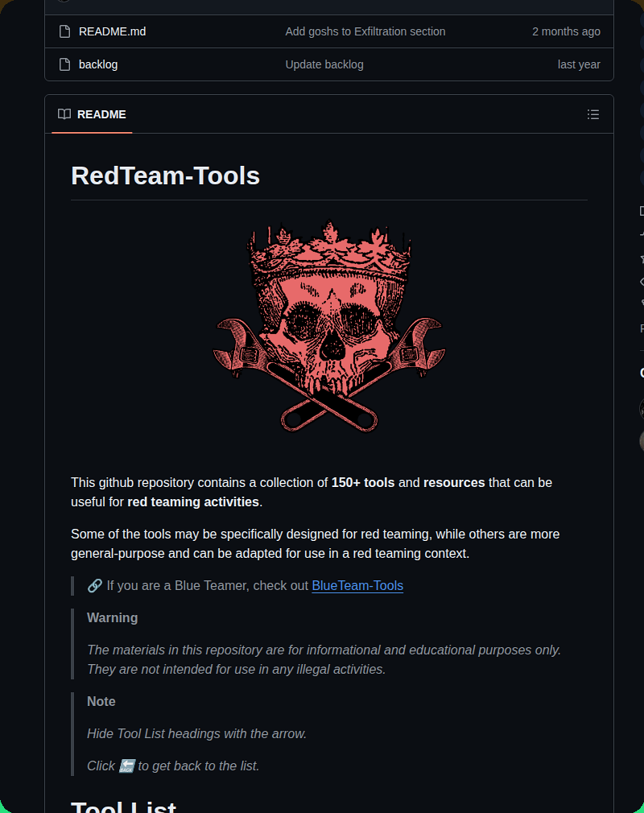Open the 'Update backlog' commit message
644x813 pixels.
pos(324,64)
